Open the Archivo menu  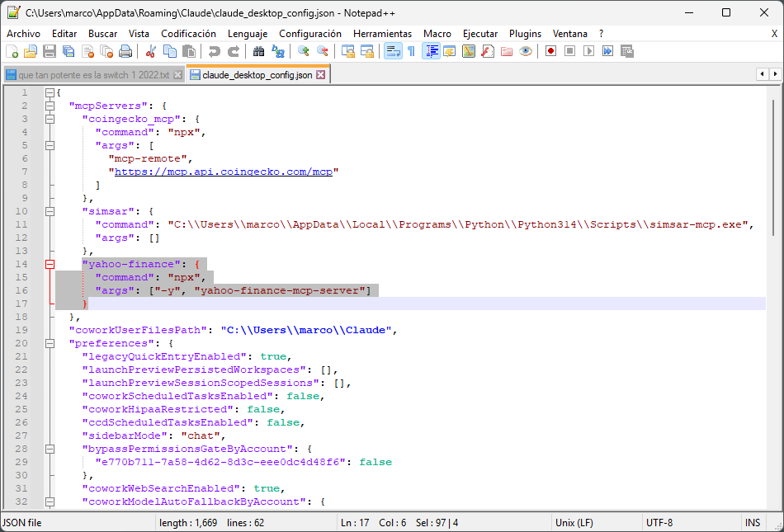click(23, 34)
